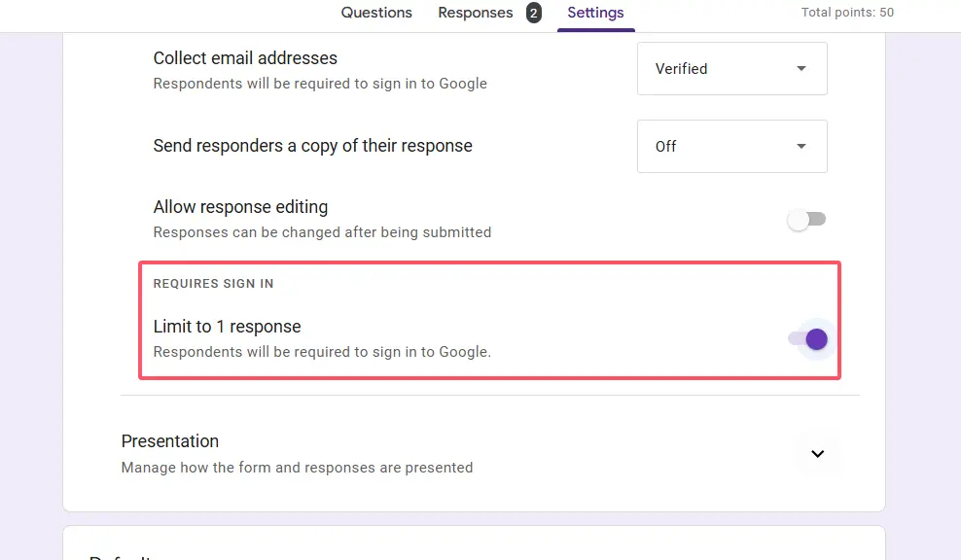Click the Total points: 50 label
This screenshot has height=560, width=961.
[x=846, y=13]
